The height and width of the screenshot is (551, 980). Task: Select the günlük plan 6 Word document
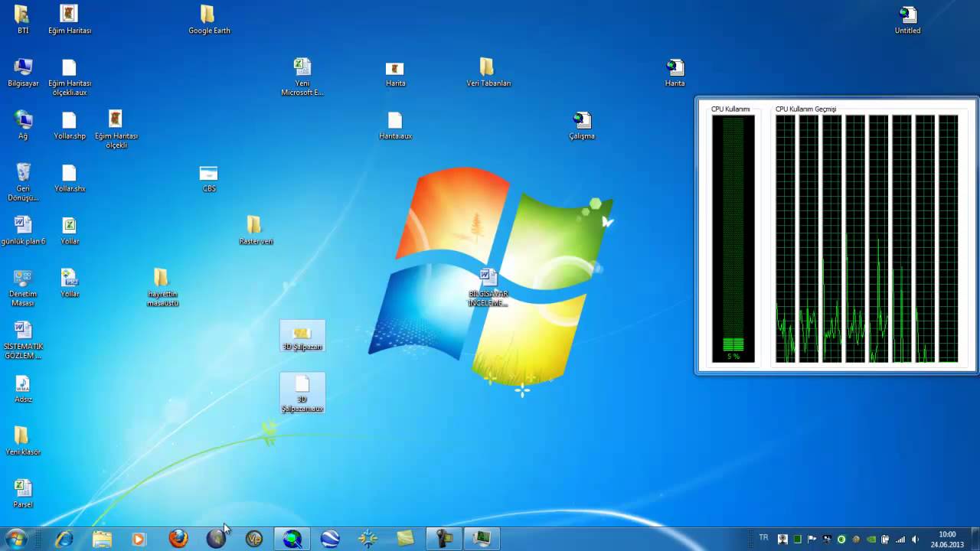click(23, 230)
